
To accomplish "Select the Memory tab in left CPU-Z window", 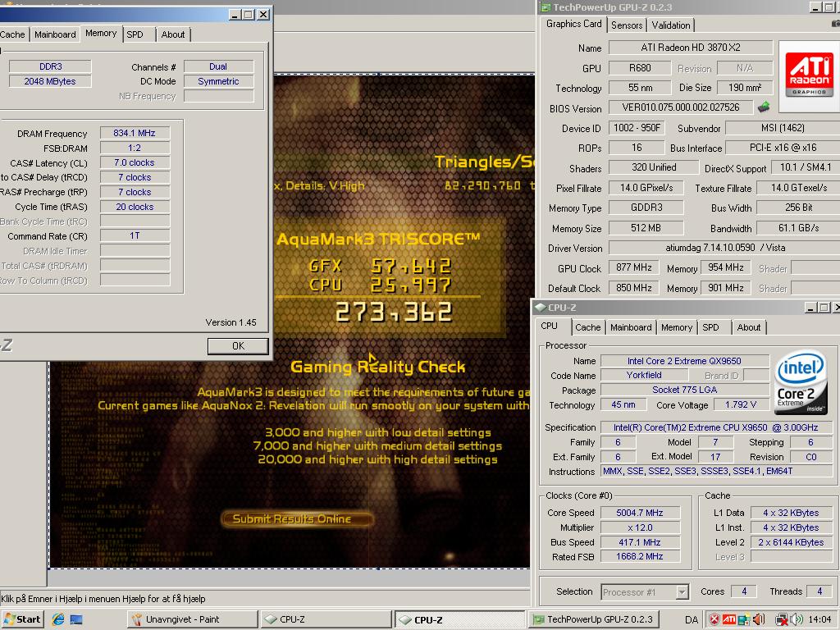I will click(x=101, y=33).
